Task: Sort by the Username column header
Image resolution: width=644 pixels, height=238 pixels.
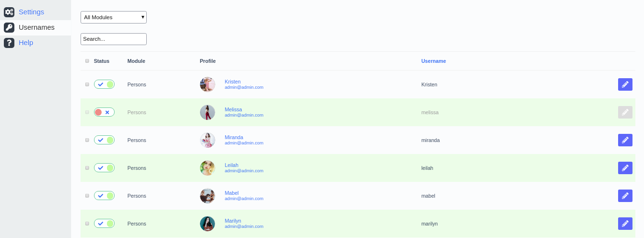Action: click(x=433, y=61)
